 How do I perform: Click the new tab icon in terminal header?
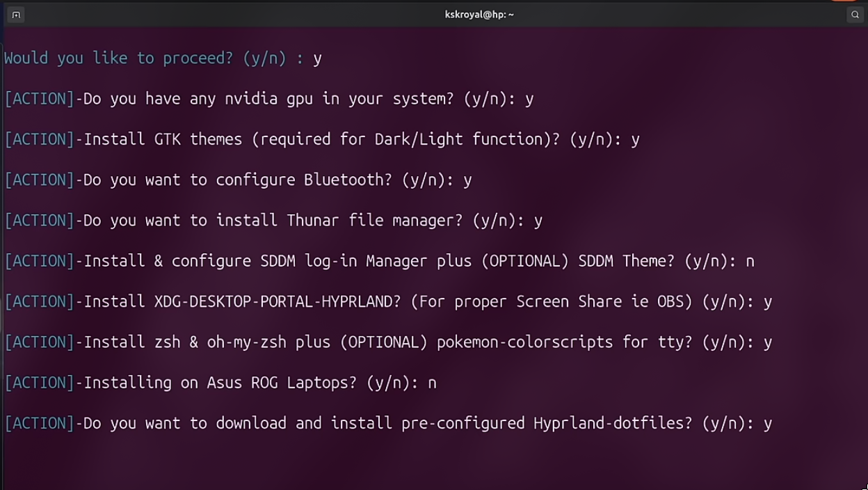pos(15,15)
